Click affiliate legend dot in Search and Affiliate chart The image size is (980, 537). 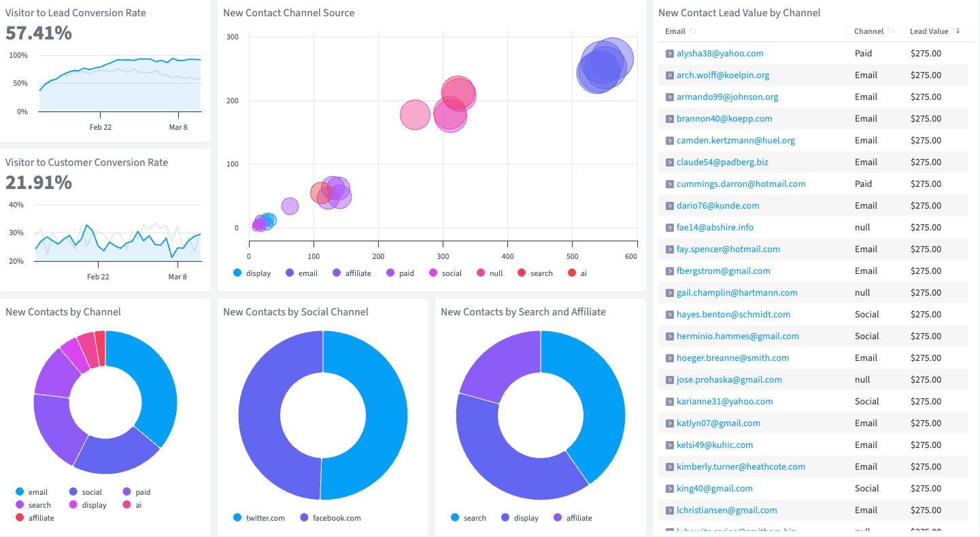[x=558, y=518]
